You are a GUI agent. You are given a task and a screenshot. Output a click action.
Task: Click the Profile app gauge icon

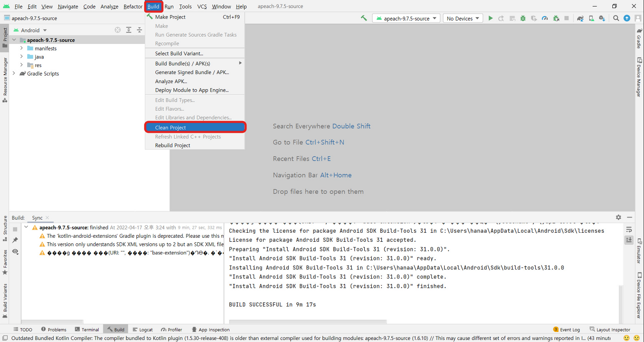(x=545, y=18)
